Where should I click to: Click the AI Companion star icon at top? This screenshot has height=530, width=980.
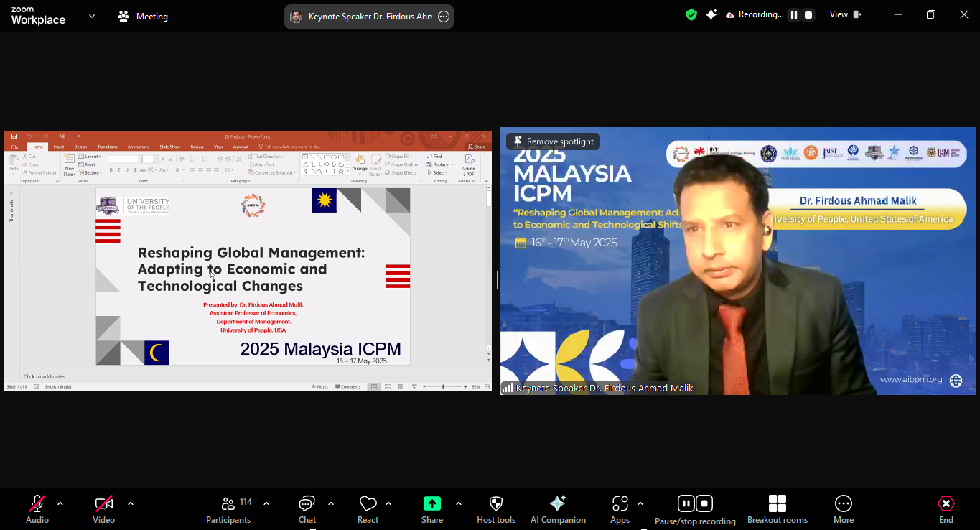point(711,14)
